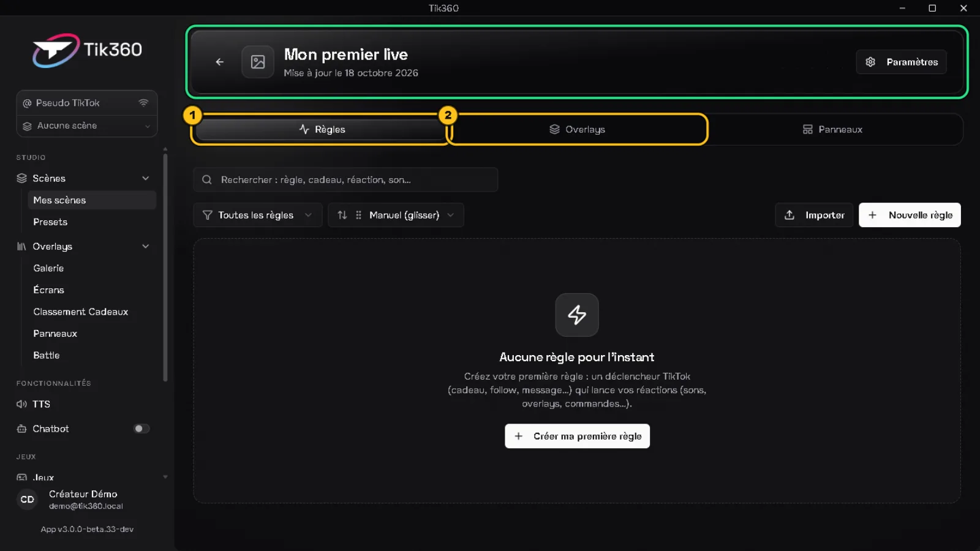Viewport: 980px width, 551px height.
Task: Click the scene thumbnail image icon
Action: (x=258, y=62)
